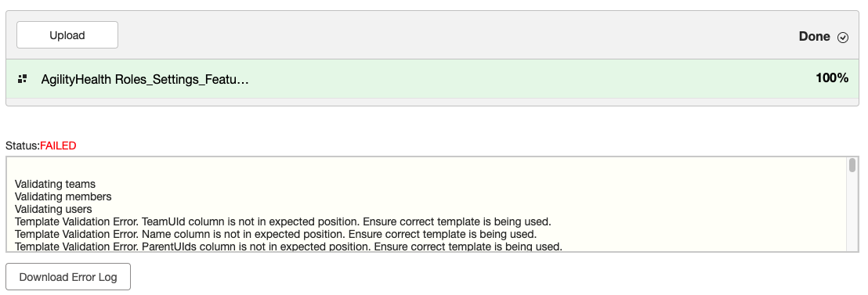Click the circled checkmark icon beside Done

point(843,38)
